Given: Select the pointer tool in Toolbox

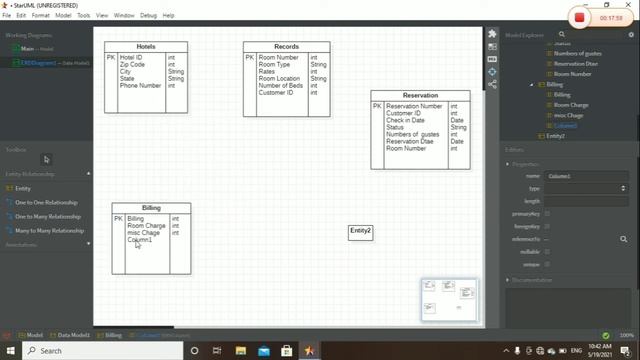Looking at the screenshot, I should pos(46,160).
